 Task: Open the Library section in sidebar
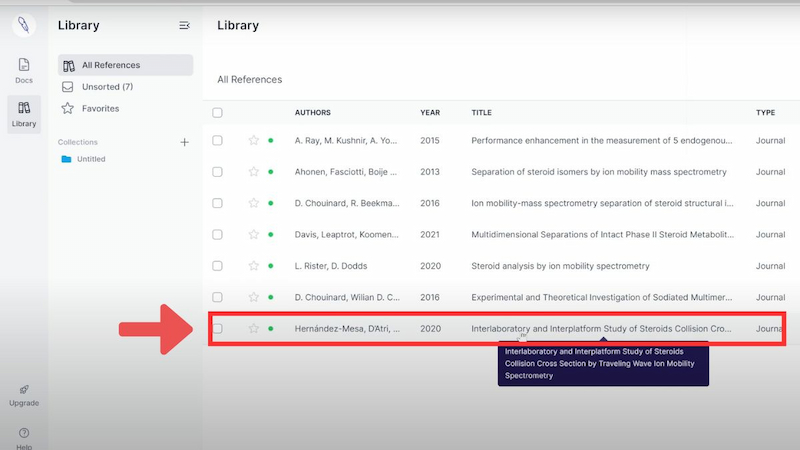[x=23, y=114]
